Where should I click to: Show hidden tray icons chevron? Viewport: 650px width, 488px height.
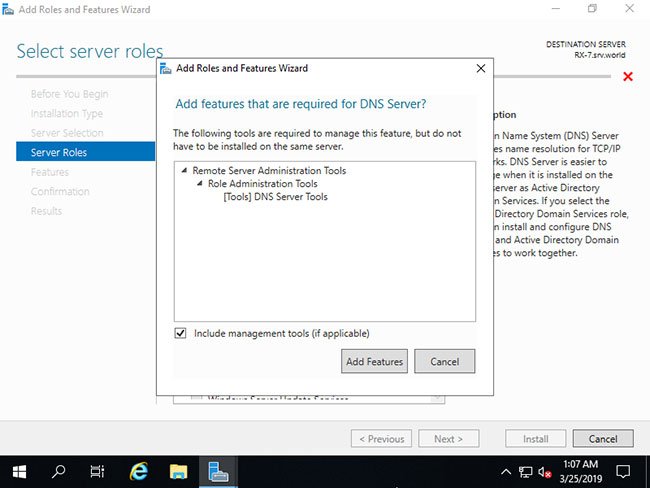pos(506,471)
